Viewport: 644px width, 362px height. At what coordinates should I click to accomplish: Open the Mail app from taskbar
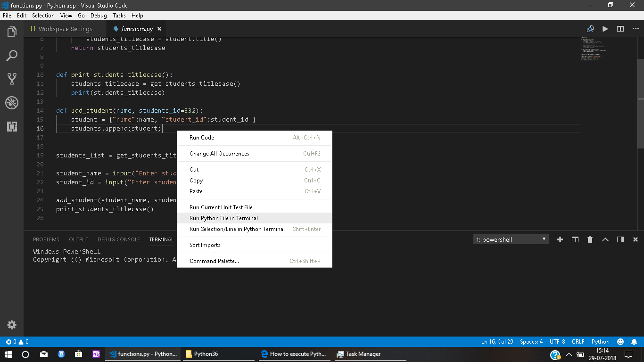43,354
